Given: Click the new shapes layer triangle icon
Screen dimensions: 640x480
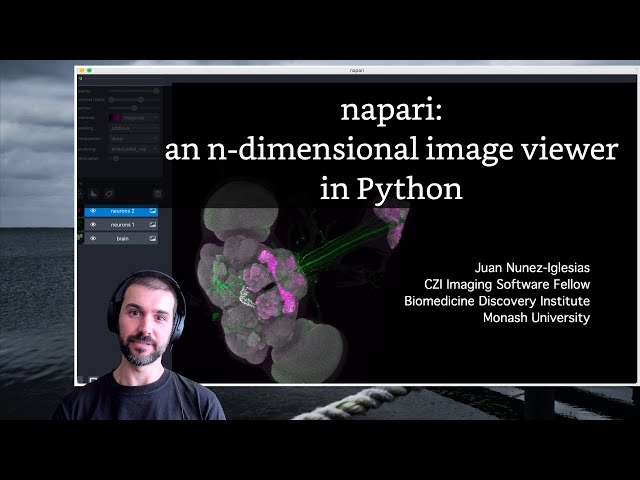Looking at the screenshot, I should [x=94, y=194].
